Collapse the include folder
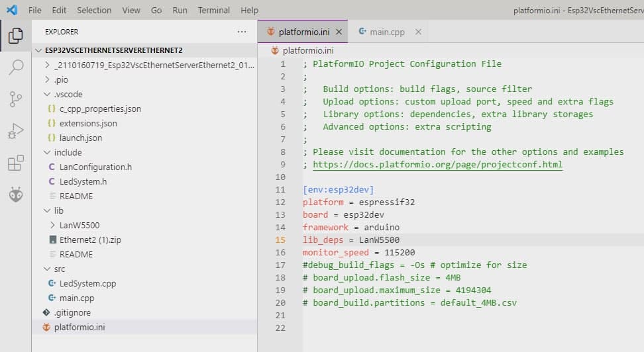This screenshot has height=352, width=644. click(47, 152)
